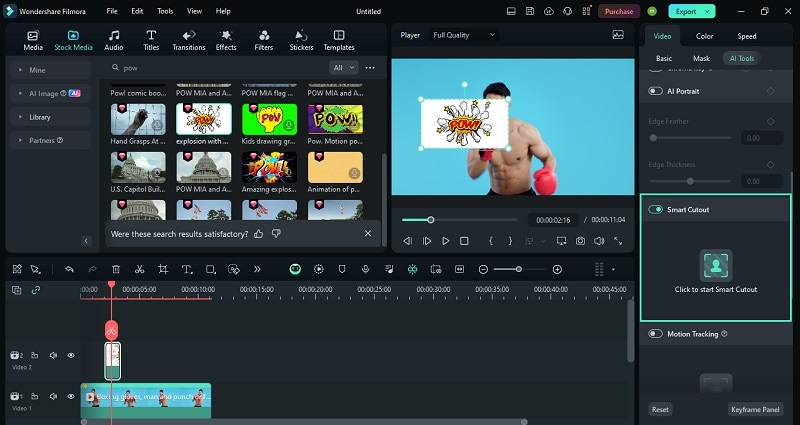The height and width of the screenshot is (425, 800).
Task: Select the Kids drawing green POW thumbnail
Action: click(x=269, y=119)
